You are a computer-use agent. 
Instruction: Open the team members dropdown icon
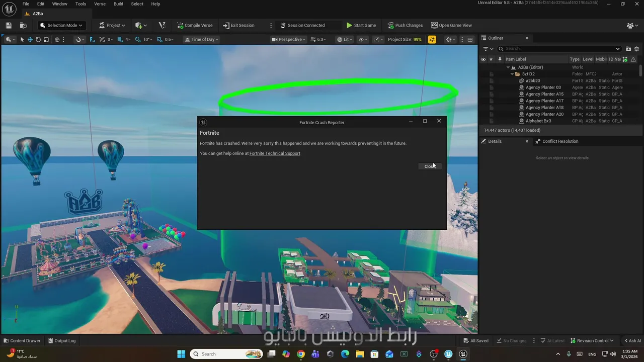632,25
